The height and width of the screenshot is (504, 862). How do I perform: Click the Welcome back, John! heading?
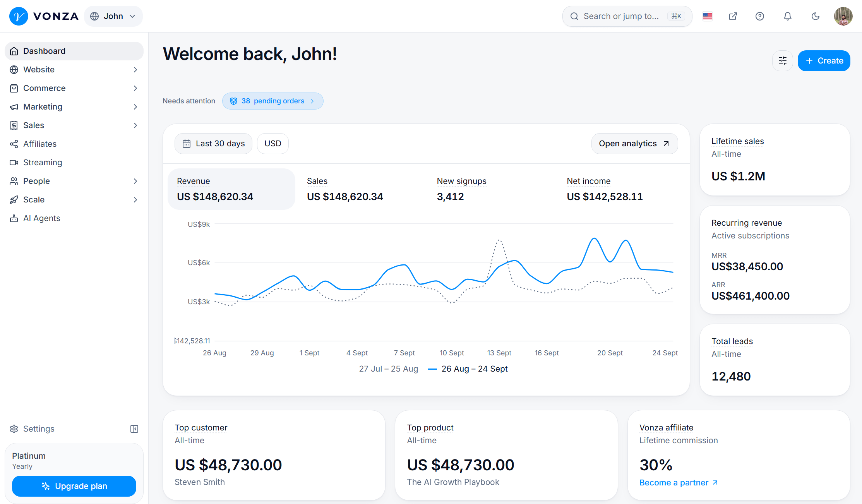pyautogui.click(x=250, y=54)
